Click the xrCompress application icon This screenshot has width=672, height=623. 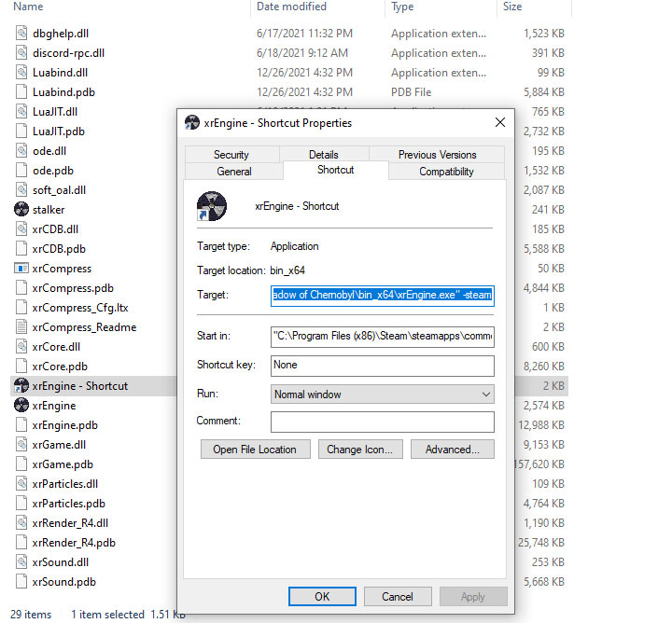(x=21, y=269)
